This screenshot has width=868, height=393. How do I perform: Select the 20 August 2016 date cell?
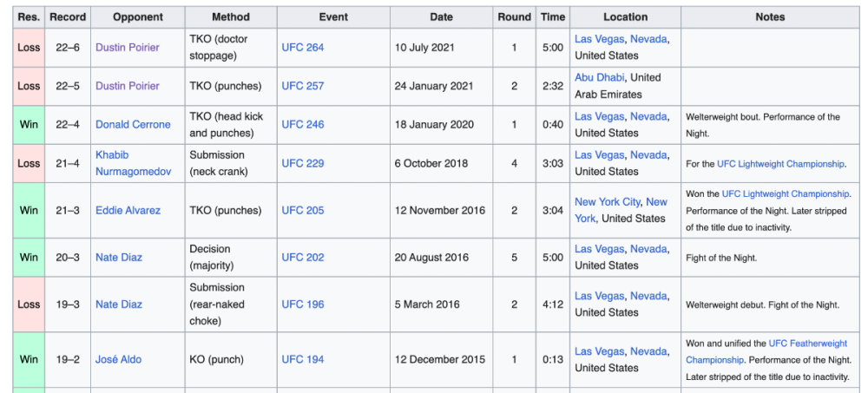[441, 258]
